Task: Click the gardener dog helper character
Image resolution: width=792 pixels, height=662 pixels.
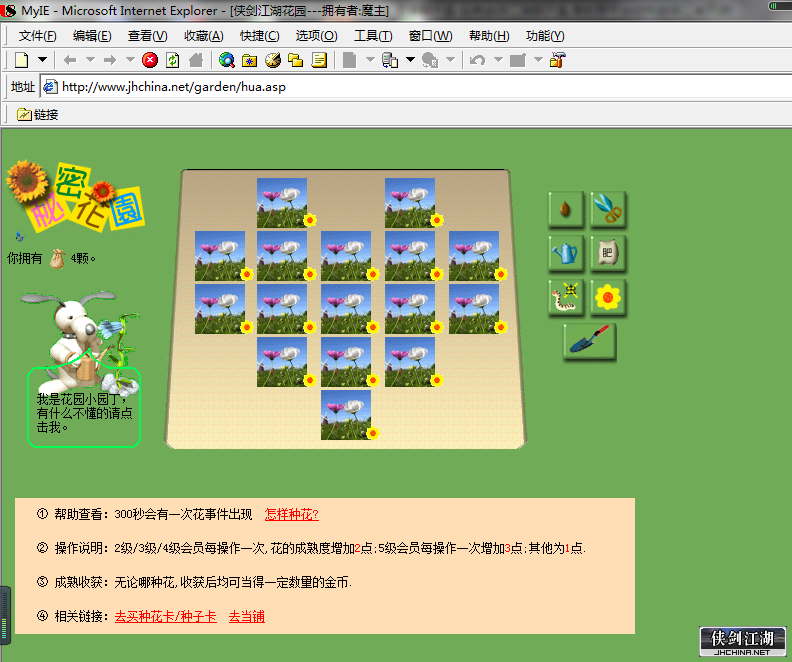Action: pyautogui.click(x=81, y=342)
